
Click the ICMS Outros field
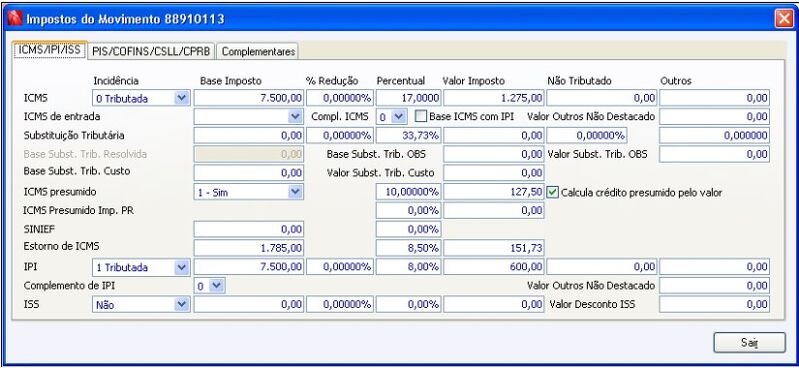(714, 98)
